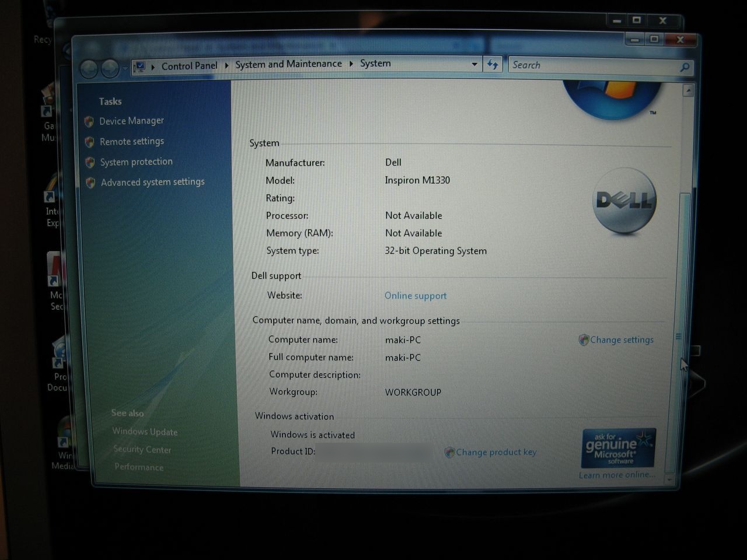747x560 pixels.
Task: Expand the arrow before Control Panel
Action: coord(153,66)
